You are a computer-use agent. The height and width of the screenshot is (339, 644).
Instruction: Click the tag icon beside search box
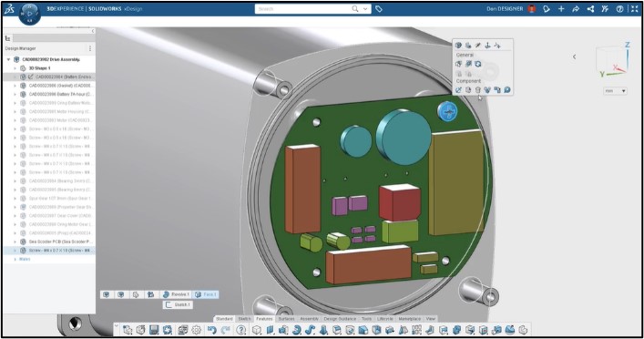379,8
